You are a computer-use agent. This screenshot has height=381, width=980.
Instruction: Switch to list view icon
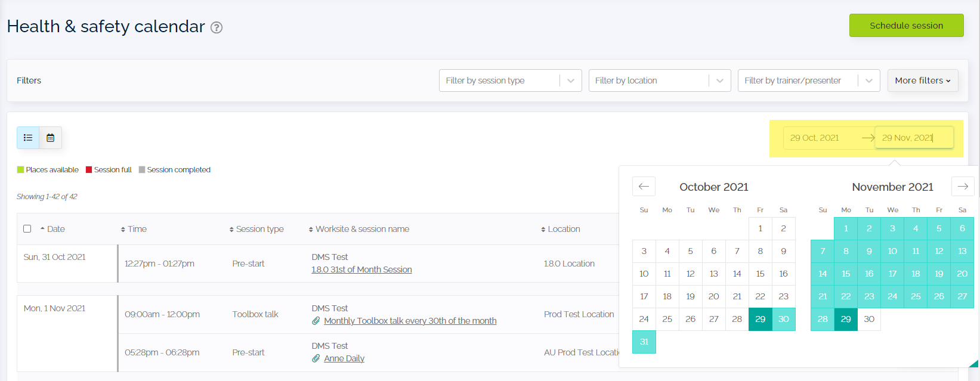pos(28,138)
